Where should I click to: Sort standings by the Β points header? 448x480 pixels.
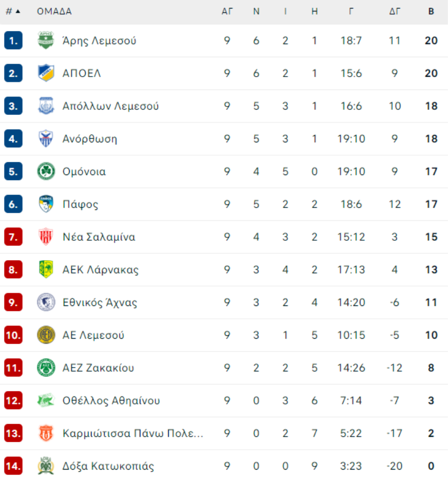coord(431,11)
